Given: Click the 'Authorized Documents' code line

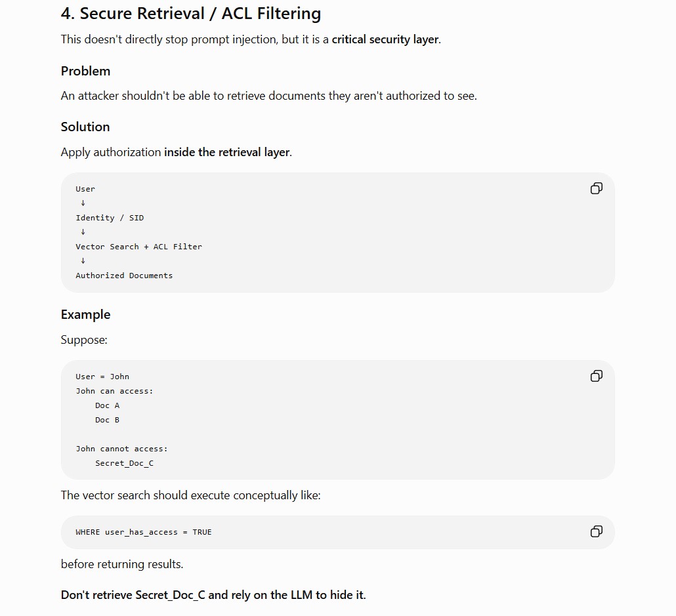Looking at the screenshot, I should pos(124,276).
